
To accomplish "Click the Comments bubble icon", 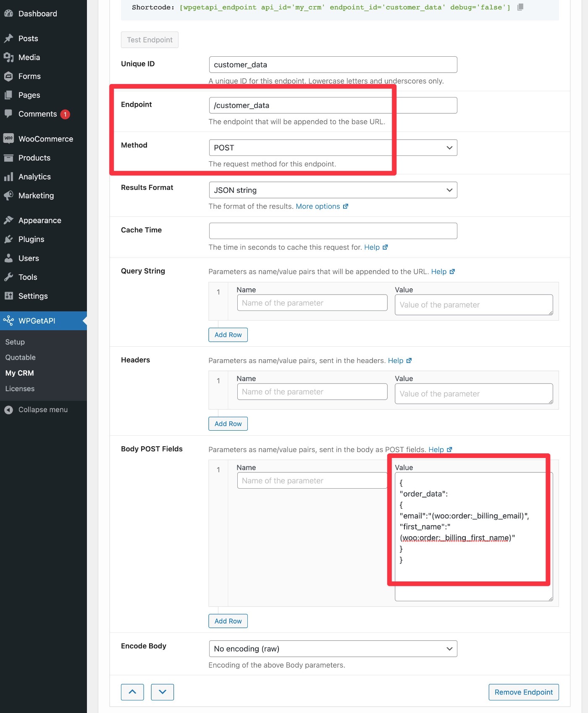I will [x=8, y=114].
